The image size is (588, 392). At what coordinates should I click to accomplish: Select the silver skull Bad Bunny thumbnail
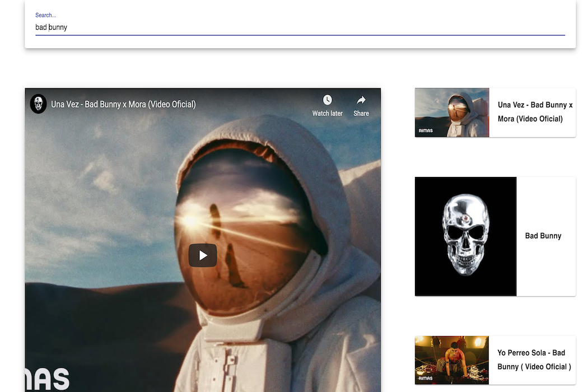[465, 236]
